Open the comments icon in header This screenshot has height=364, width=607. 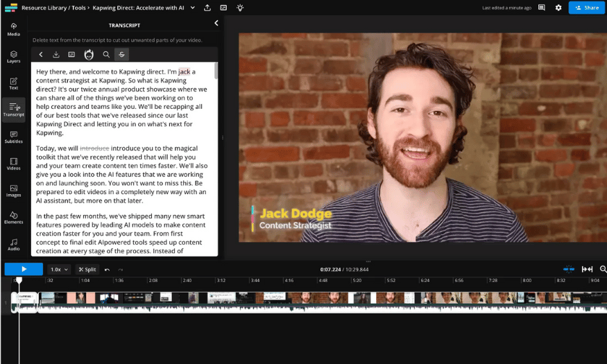click(542, 8)
